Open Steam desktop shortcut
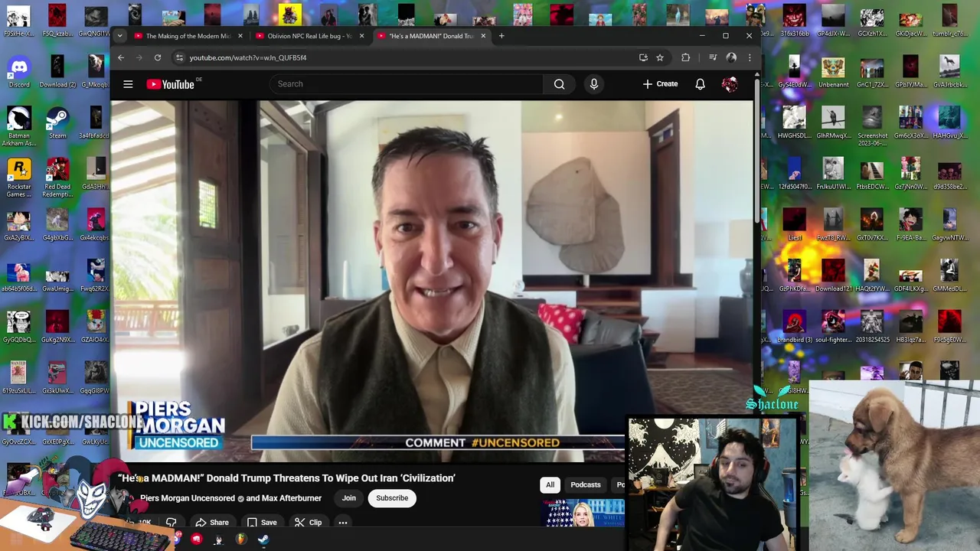The width and height of the screenshot is (980, 551). 57,122
